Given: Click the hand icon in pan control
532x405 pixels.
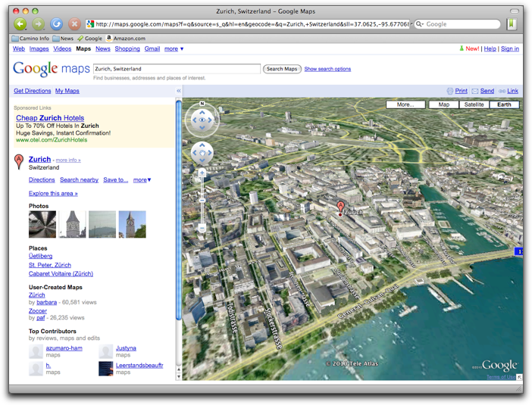Looking at the screenshot, I should point(202,152).
